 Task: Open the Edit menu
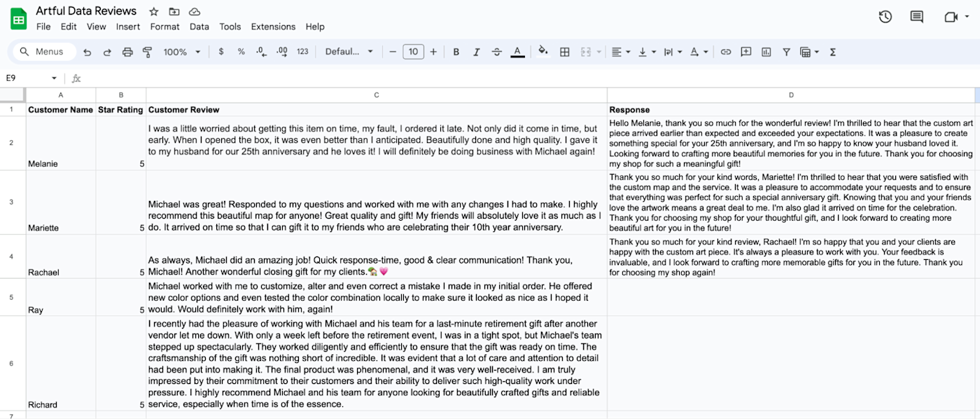[69, 27]
